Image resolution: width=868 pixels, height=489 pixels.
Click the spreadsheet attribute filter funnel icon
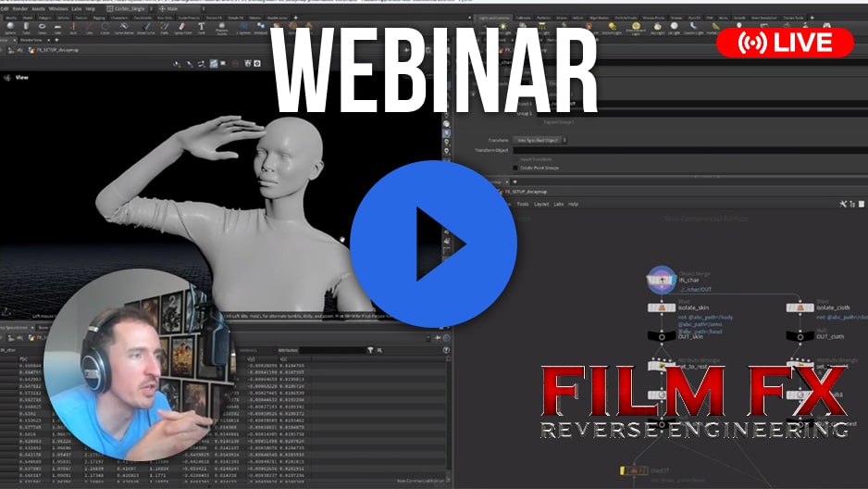click(x=370, y=350)
